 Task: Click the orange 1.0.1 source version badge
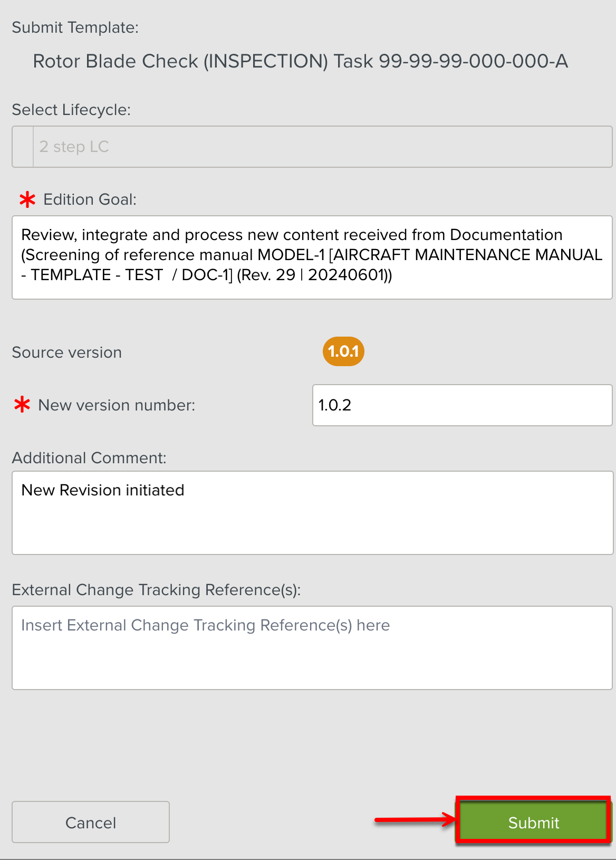point(343,351)
